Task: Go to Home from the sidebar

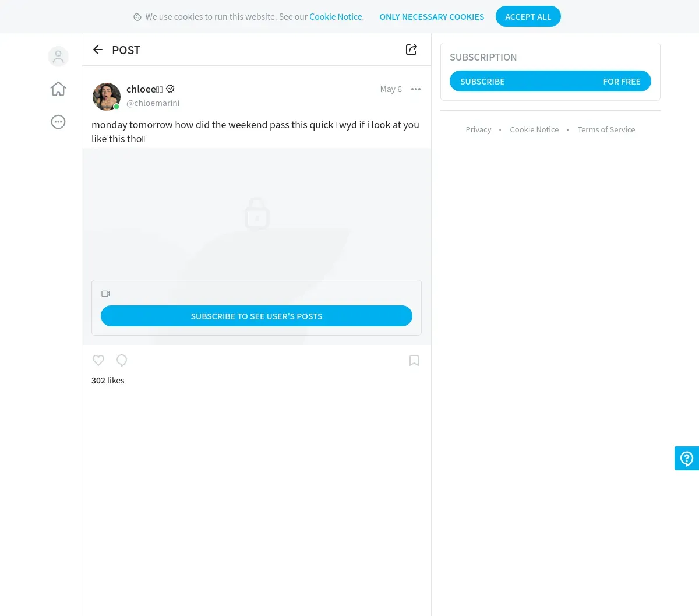Action: 58,89
